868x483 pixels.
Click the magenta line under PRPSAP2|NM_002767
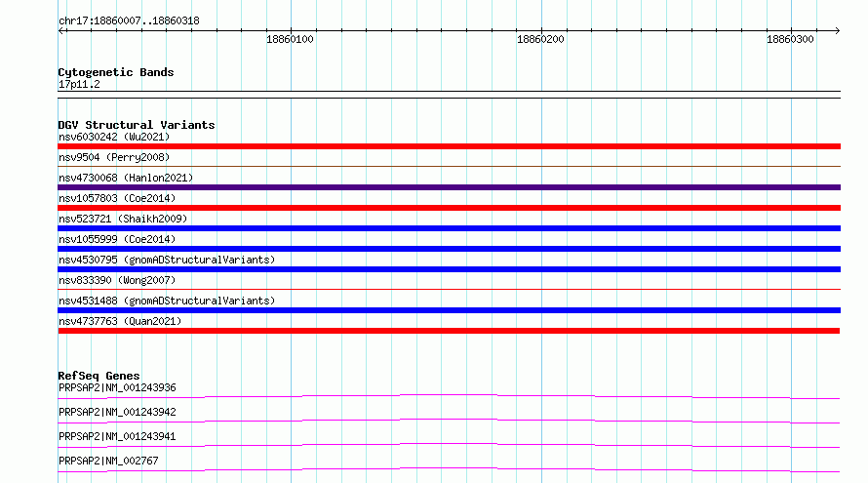point(449,469)
